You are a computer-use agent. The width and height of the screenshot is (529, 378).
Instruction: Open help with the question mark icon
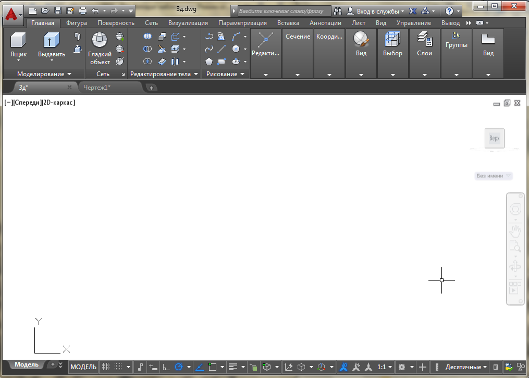(x=449, y=11)
